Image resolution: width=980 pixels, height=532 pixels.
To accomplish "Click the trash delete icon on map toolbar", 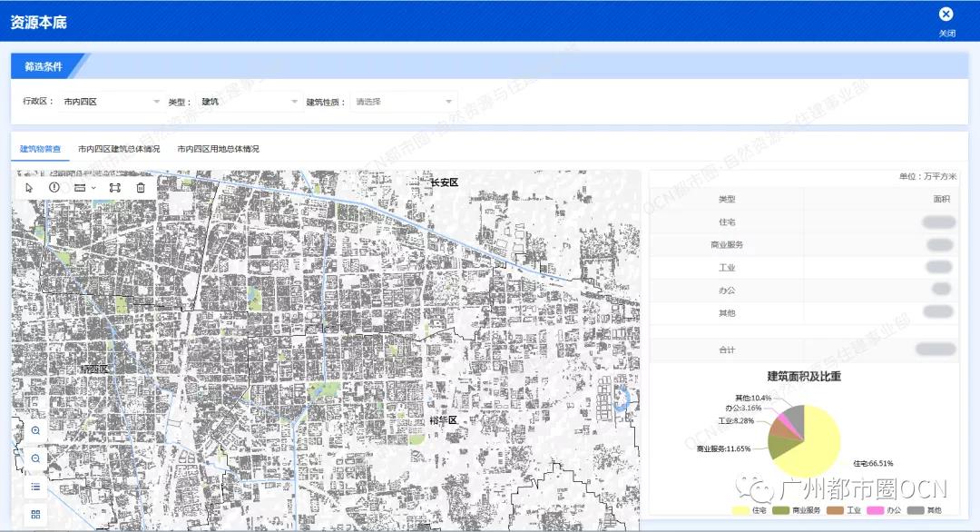I will pos(141,187).
